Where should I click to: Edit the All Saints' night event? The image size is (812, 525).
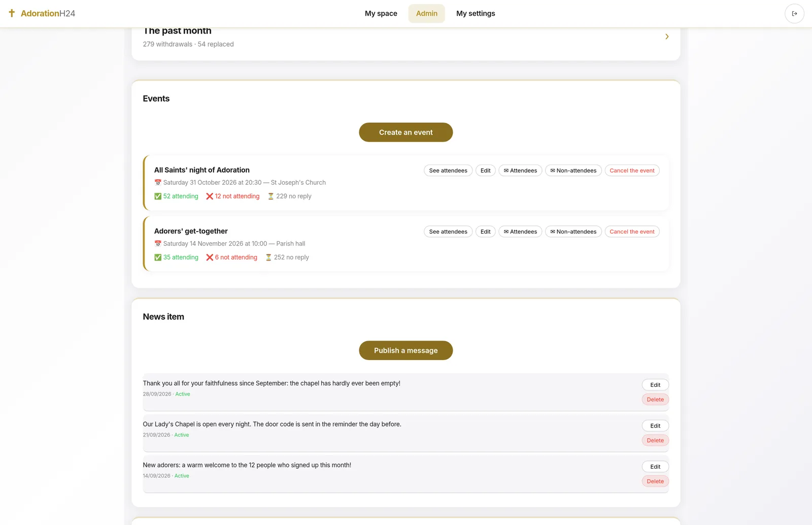click(x=485, y=171)
